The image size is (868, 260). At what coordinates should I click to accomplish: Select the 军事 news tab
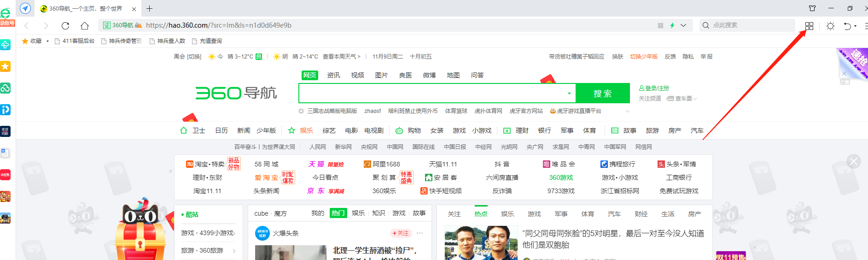(x=561, y=214)
